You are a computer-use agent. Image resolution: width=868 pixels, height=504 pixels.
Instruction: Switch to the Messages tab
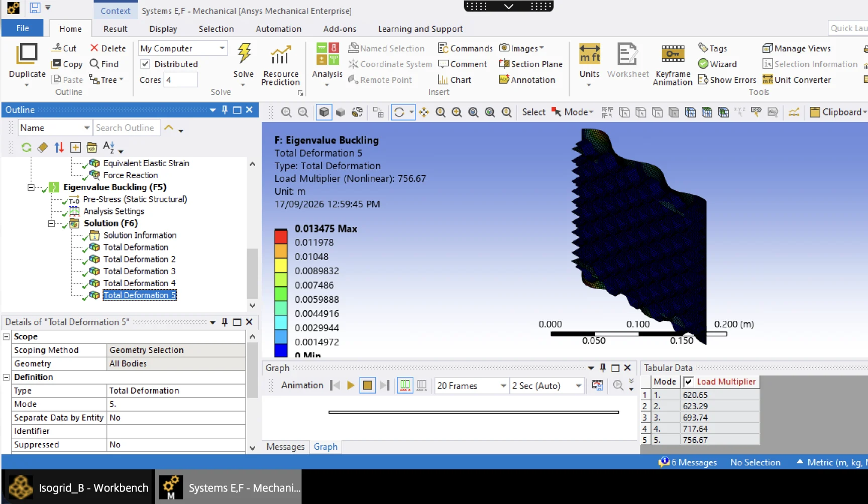click(285, 446)
